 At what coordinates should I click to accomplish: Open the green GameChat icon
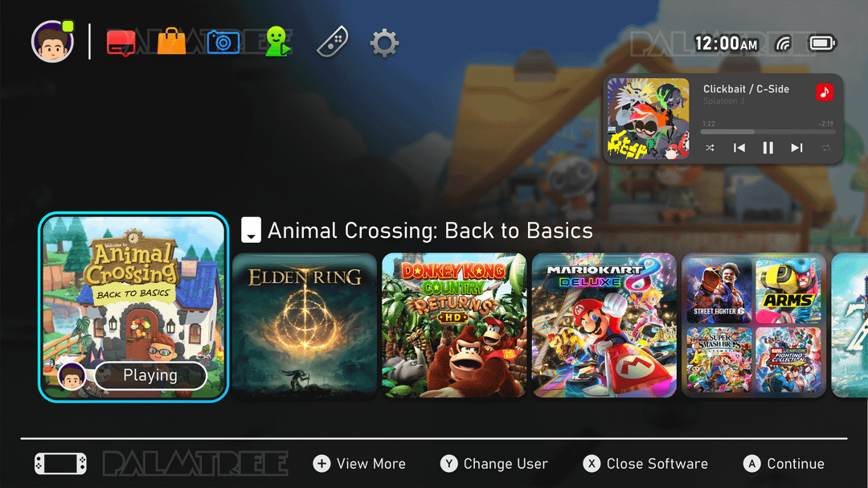tap(277, 42)
